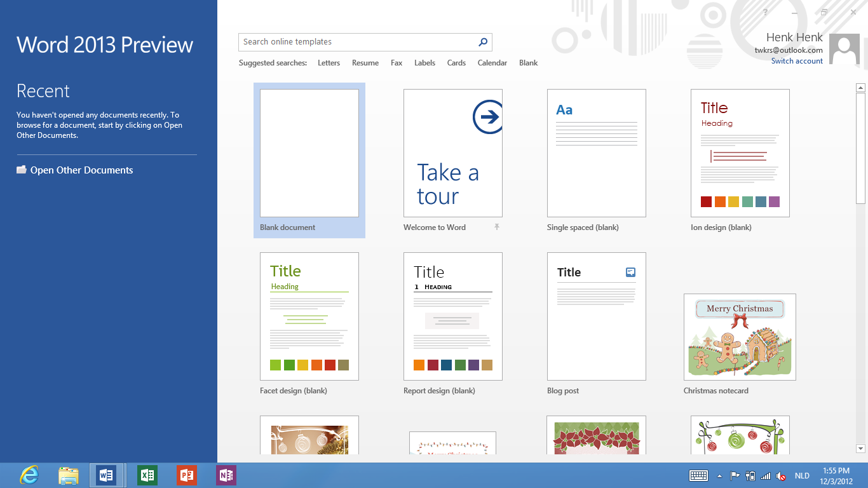Click the Word 2013 Preview title
Image resolution: width=868 pixels, height=488 pixels.
pyautogui.click(x=105, y=44)
